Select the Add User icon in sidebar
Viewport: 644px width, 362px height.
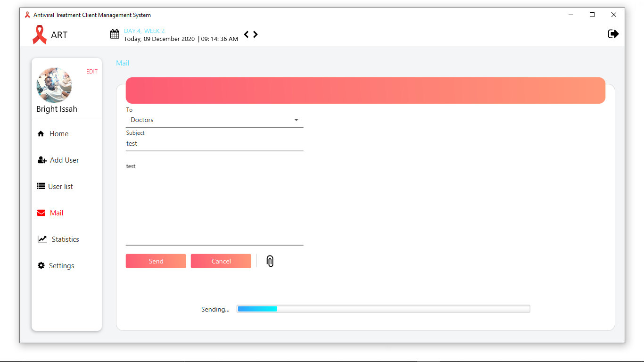click(41, 160)
